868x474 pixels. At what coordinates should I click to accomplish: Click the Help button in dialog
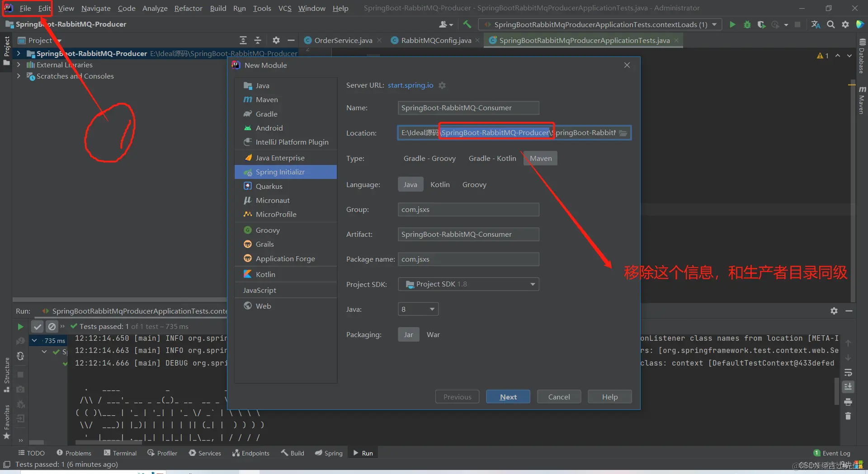tap(610, 397)
